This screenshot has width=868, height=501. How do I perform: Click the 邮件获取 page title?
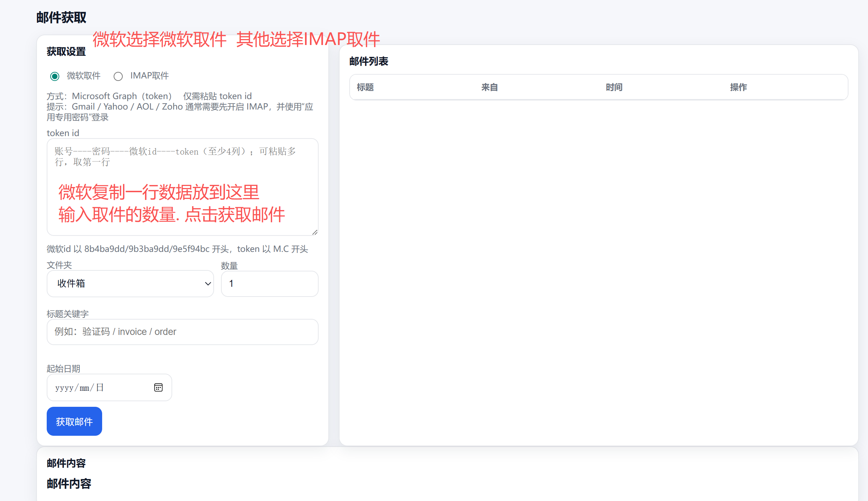(61, 17)
